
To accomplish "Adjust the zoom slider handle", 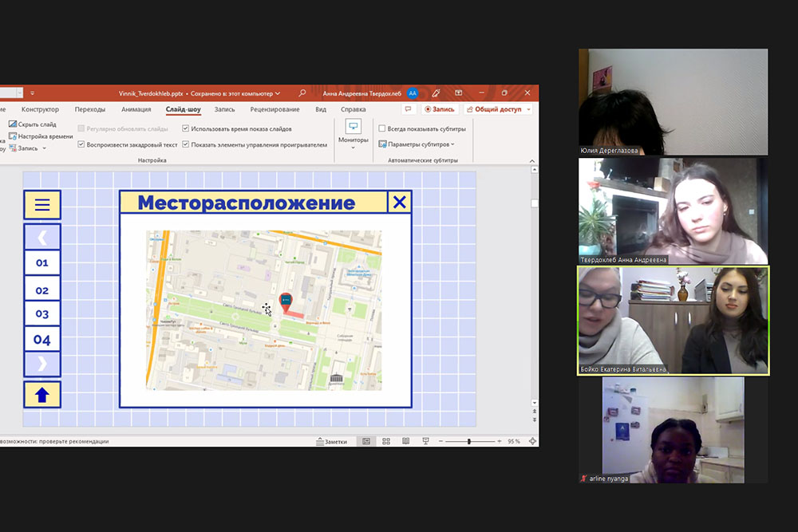I will click(x=468, y=441).
